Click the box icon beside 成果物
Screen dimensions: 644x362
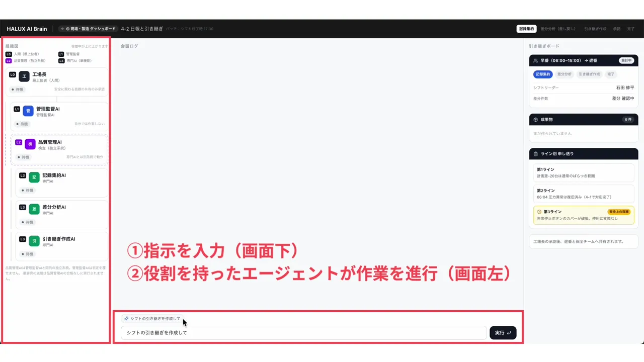[536, 120]
